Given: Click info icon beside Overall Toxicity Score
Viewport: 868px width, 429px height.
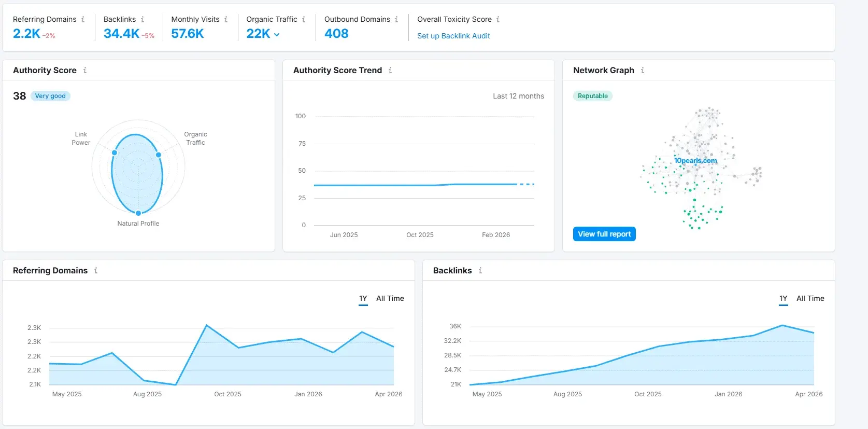Looking at the screenshot, I should (498, 19).
